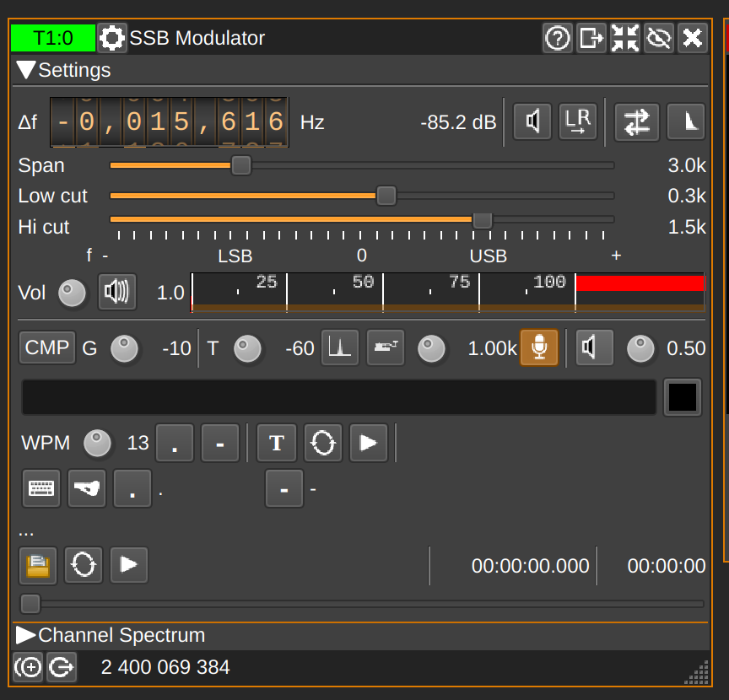Viewport: 729px width, 700px height.
Task: Shrink the SSB Modulator window
Action: 625,38
